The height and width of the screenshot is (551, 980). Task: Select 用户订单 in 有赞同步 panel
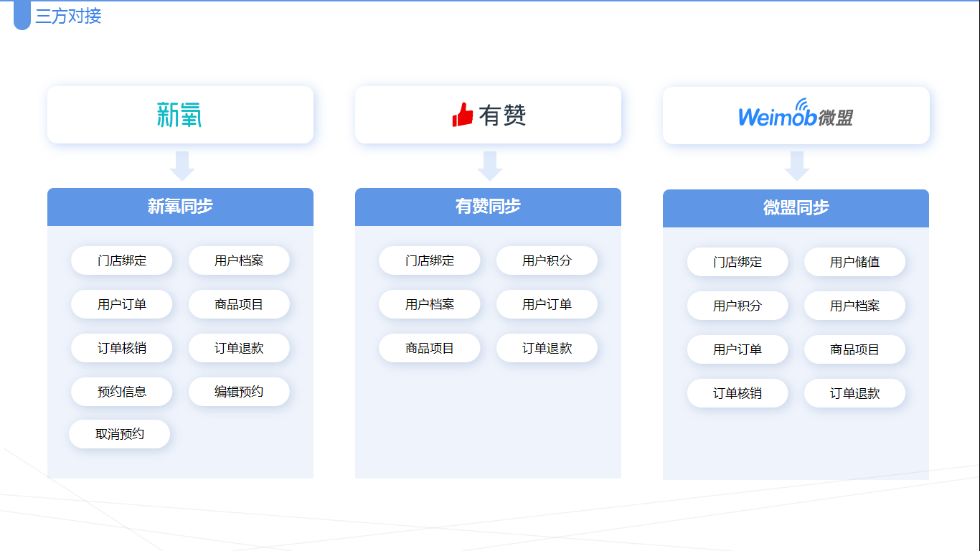point(547,304)
